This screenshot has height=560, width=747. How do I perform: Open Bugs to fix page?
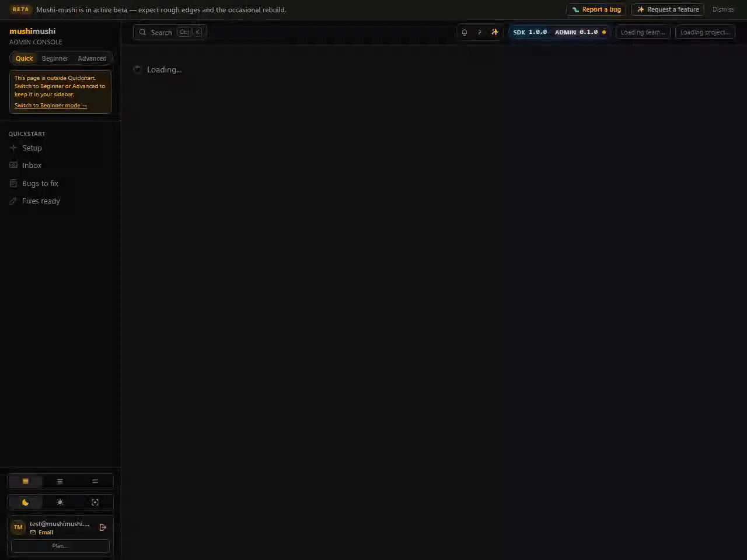(x=61, y=183)
